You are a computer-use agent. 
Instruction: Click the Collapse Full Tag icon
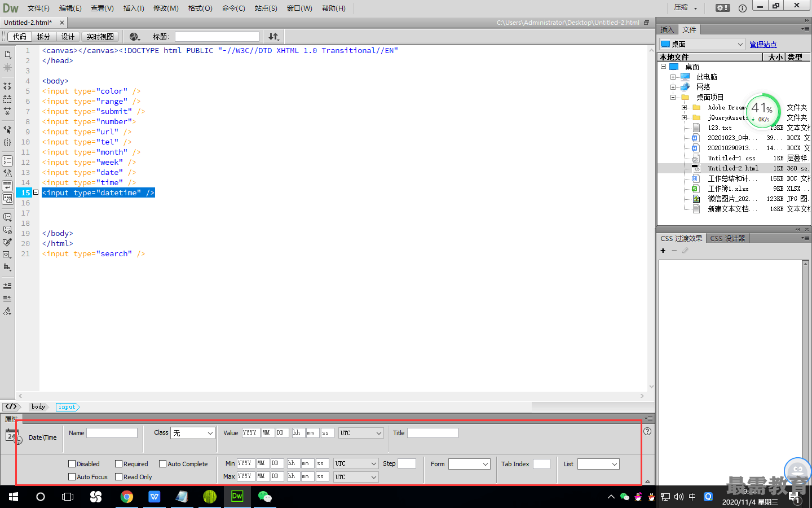(x=7, y=86)
